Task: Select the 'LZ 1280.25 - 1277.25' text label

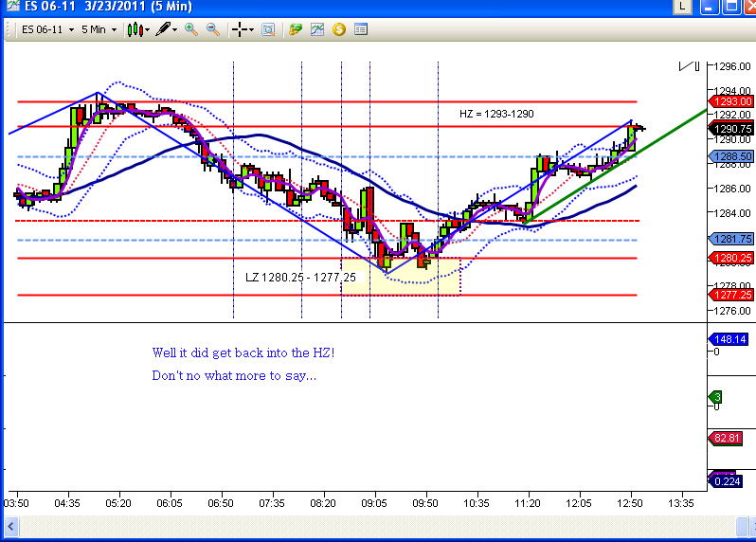Action: point(300,278)
